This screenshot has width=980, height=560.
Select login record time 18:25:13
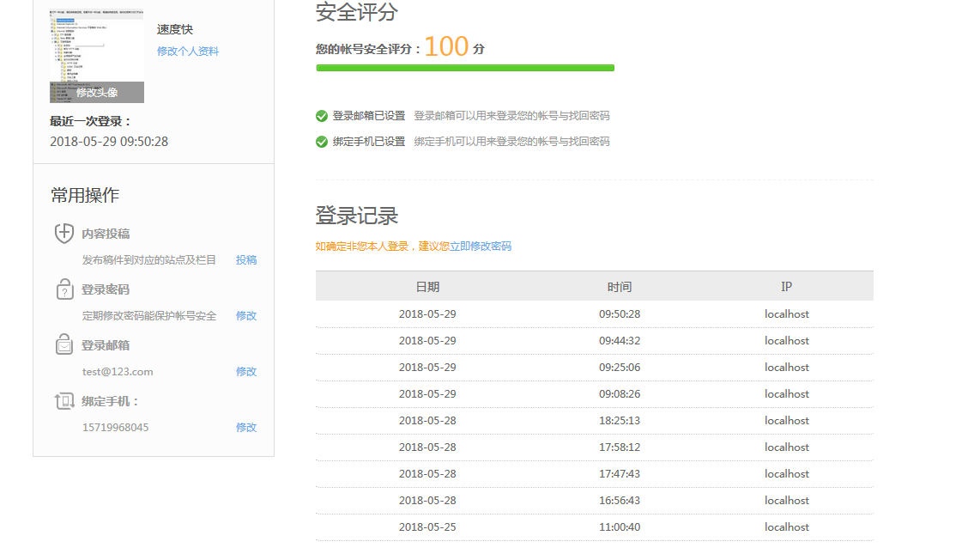click(x=620, y=421)
